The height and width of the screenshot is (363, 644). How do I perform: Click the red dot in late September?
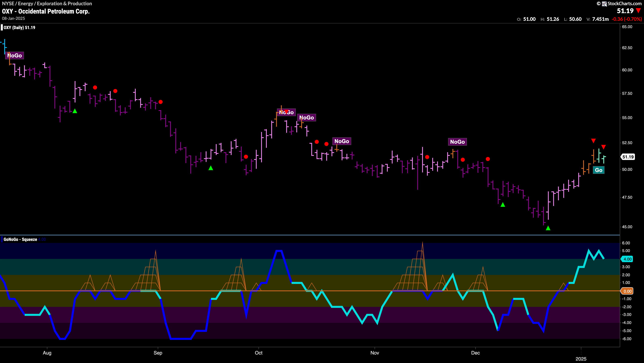click(x=246, y=157)
